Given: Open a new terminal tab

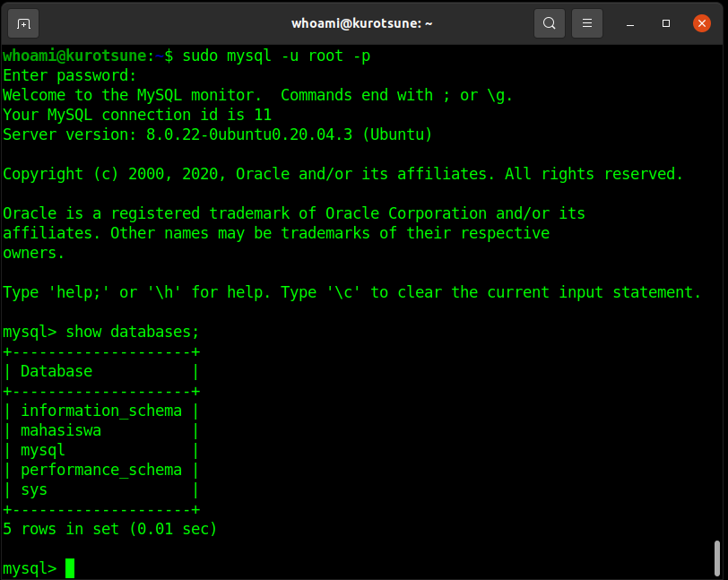Looking at the screenshot, I should (x=23, y=23).
